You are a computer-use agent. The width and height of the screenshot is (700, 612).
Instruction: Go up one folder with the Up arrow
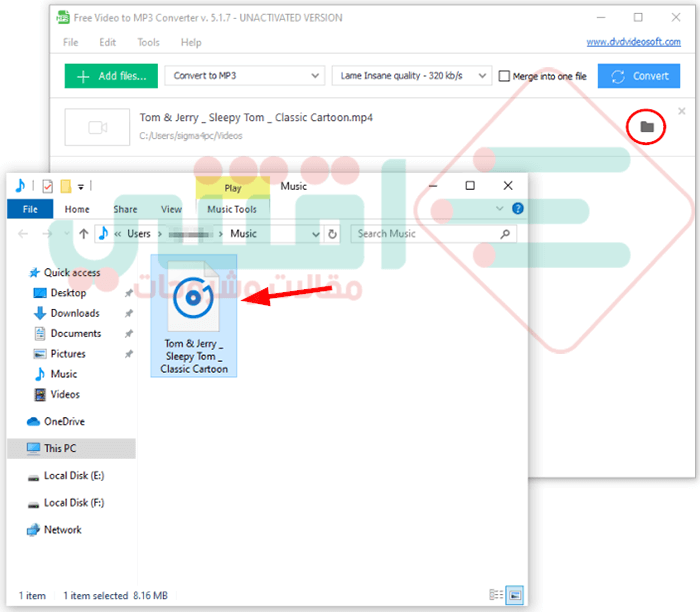coord(83,233)
